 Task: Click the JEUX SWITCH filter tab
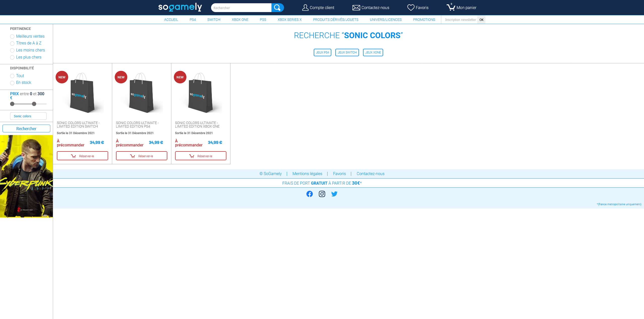(347, 52)
